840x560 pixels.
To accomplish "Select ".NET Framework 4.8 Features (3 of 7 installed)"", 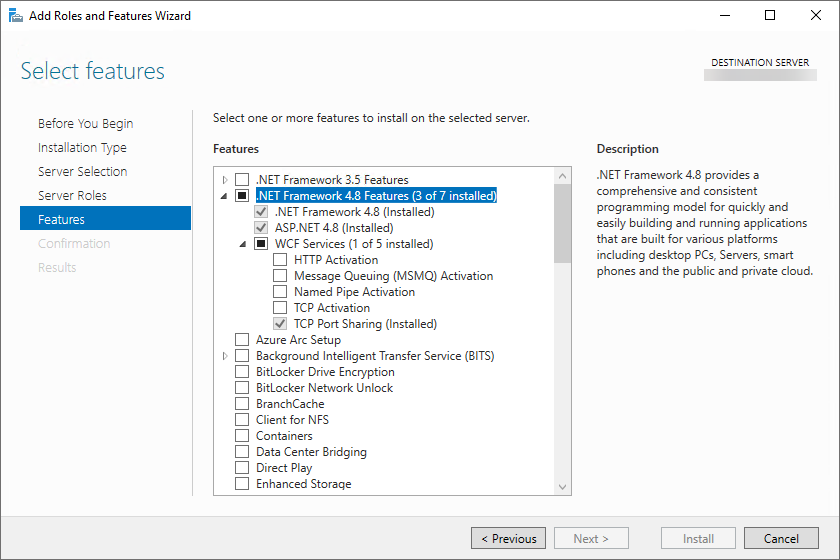I will [x=376, y=196].
